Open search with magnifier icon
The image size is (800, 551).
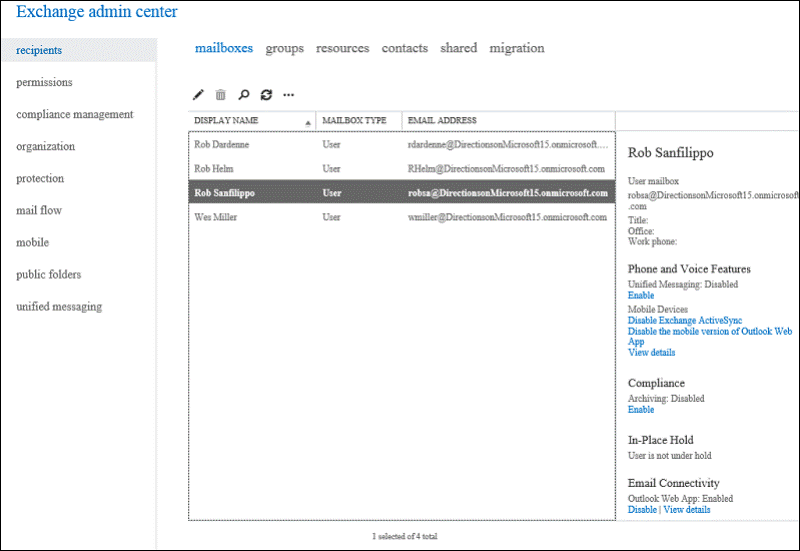tap(244, 94)
